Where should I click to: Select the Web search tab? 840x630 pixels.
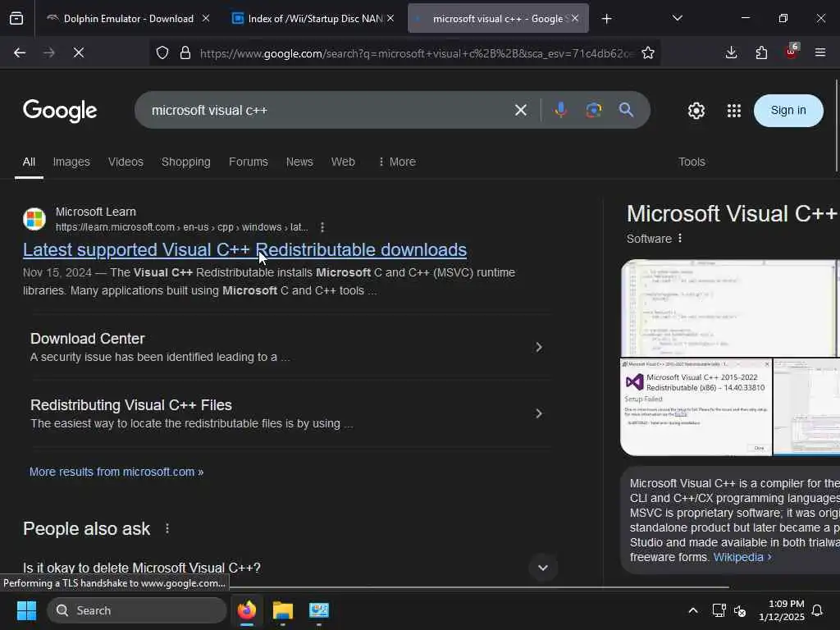point(343,162)
